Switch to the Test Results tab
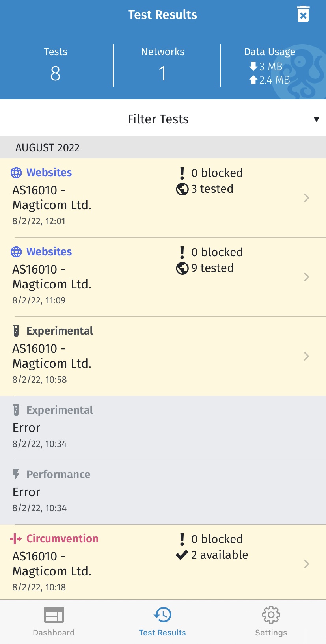Viewport: 326px width, 644px height. (162, 622)
